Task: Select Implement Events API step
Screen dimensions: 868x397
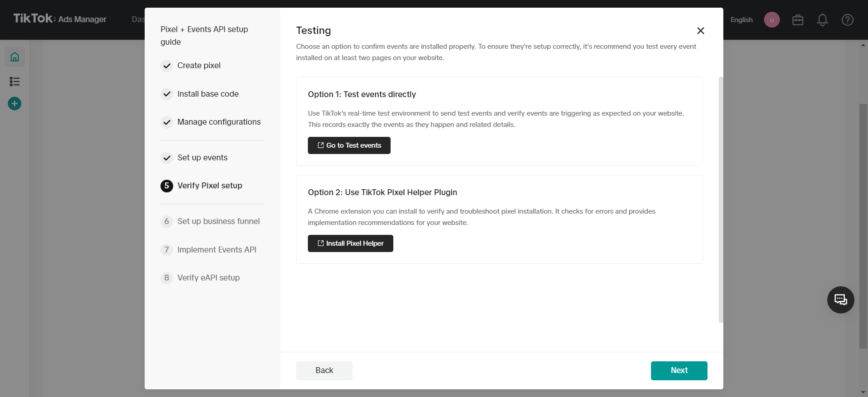Action: (x=217, y=250)
